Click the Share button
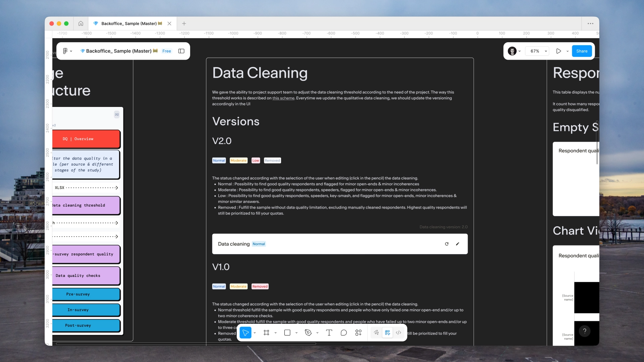Image resolution: width=644 pixels, height=362 pixels. point(582,51)
